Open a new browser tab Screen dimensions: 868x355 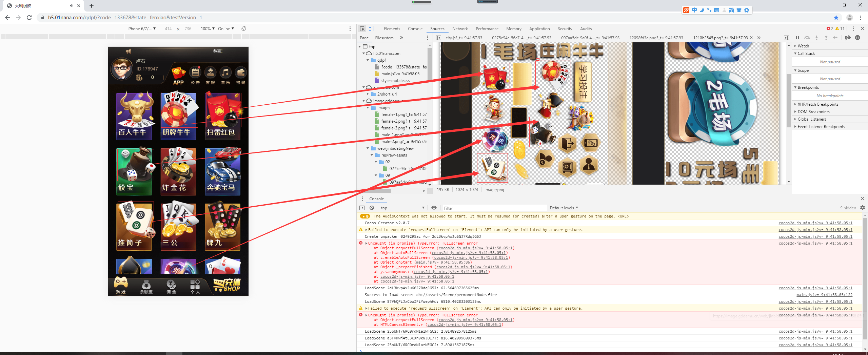[91, 6]
